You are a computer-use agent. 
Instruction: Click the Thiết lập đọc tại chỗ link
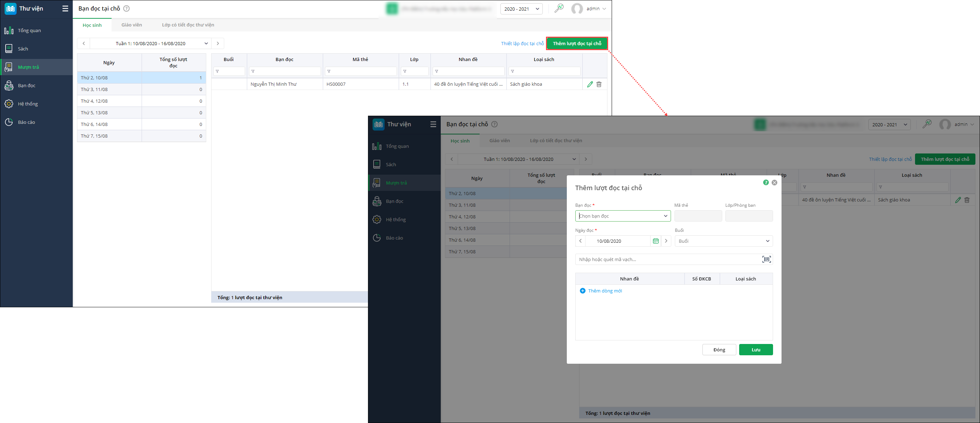click(x=522, y=43)
